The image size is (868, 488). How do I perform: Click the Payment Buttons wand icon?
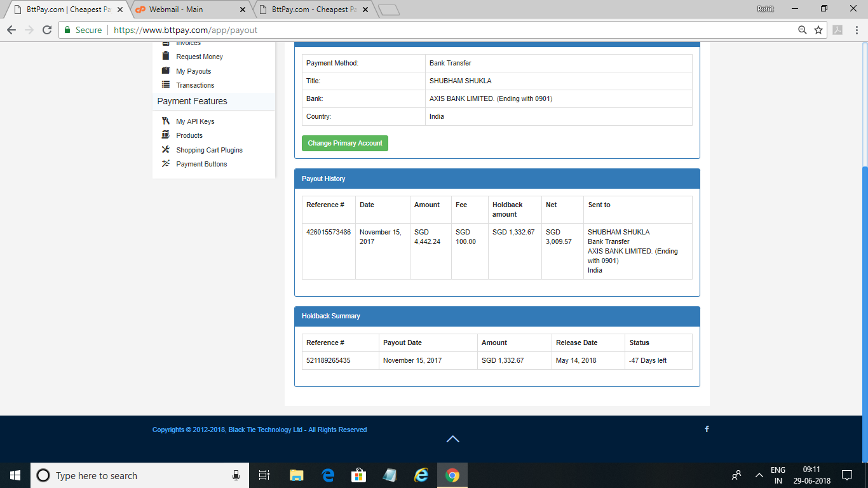click(165, 163)
